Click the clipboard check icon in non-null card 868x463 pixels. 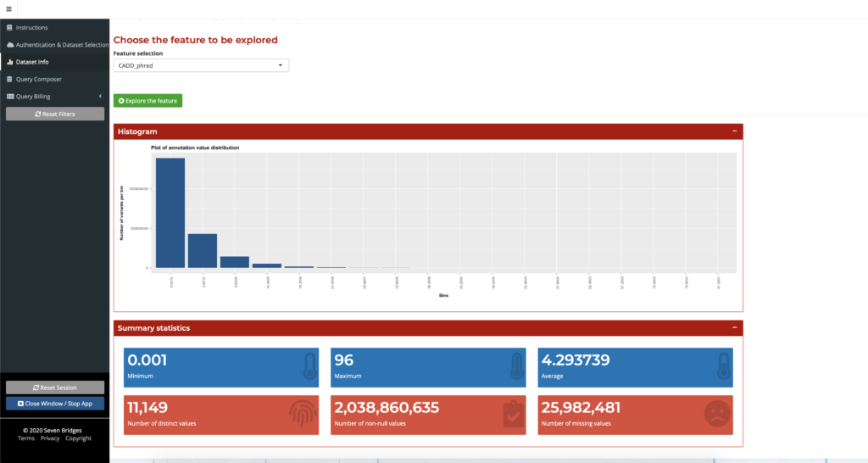pos(512,413)
